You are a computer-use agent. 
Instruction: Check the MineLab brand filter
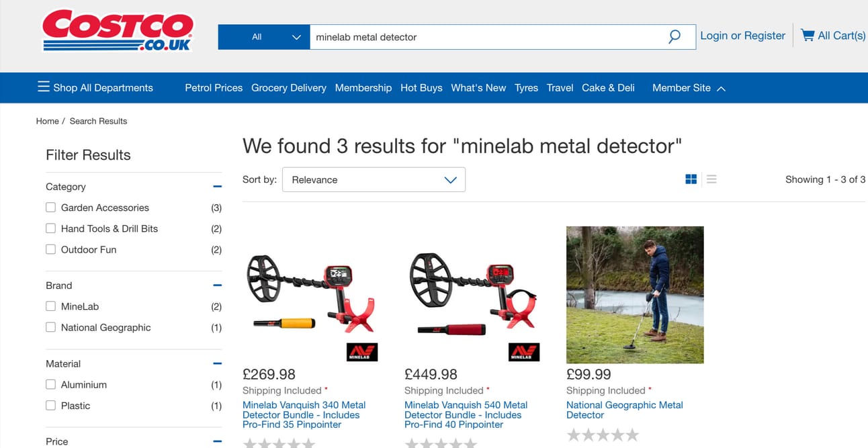tap(50, 306)
